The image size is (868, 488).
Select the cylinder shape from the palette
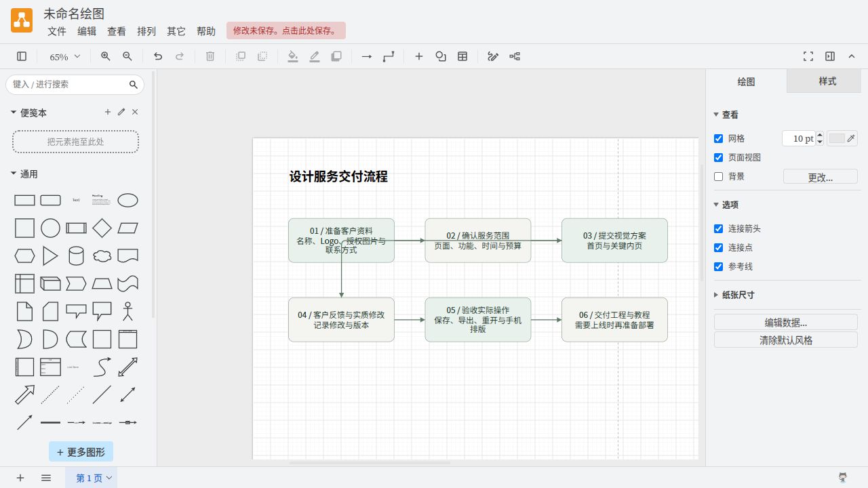point(76,256)
